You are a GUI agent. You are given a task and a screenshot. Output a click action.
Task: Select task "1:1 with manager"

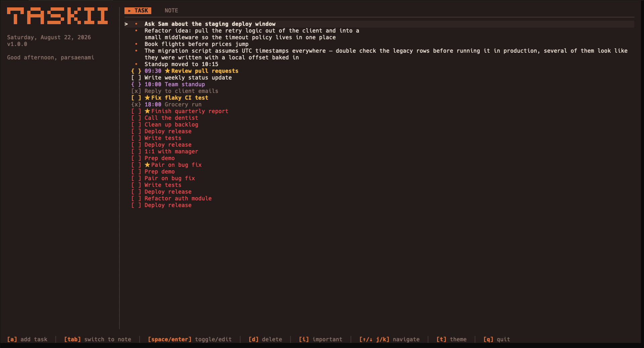(171, 151)
